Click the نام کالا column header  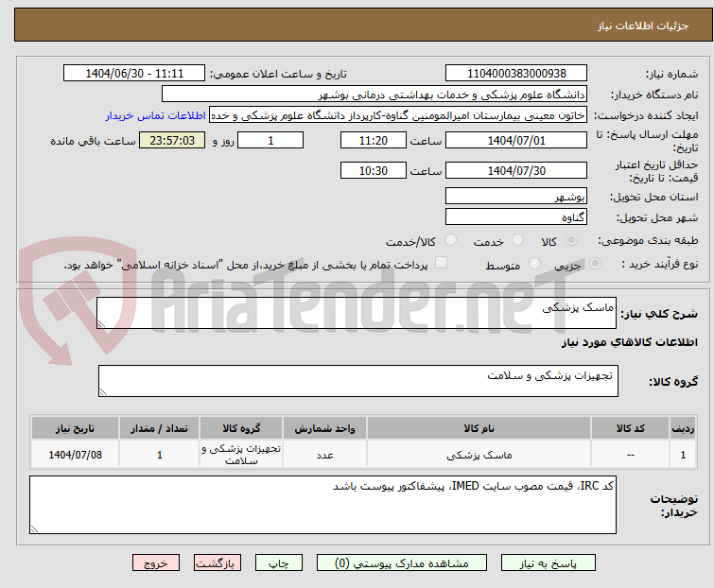[479, 428]
